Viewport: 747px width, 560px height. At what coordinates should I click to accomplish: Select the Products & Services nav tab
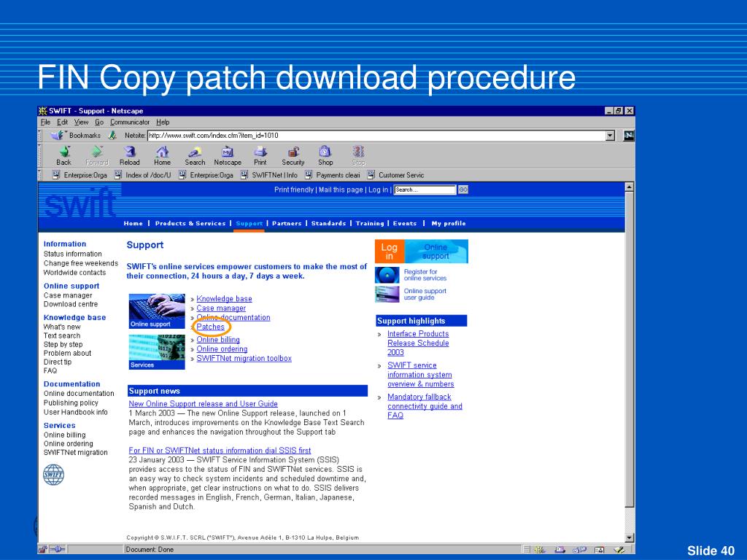(190, 223)
